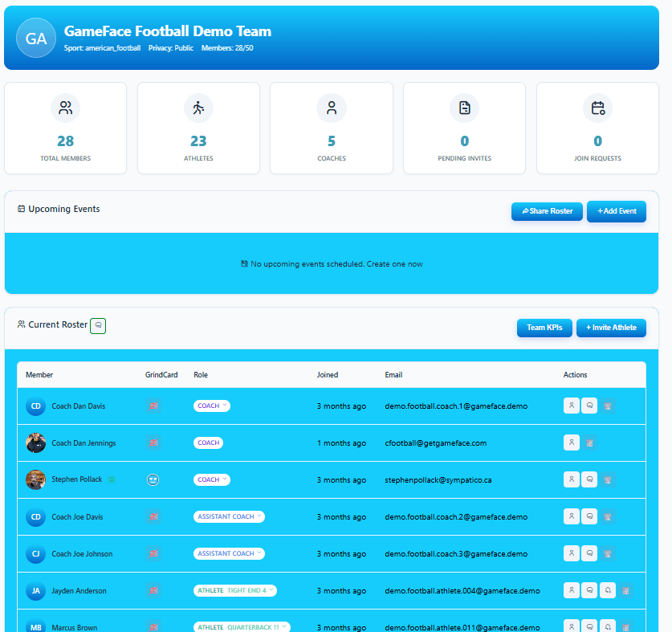
Task: Click the Join Requests calendar icon
Action: coord(597,108)
